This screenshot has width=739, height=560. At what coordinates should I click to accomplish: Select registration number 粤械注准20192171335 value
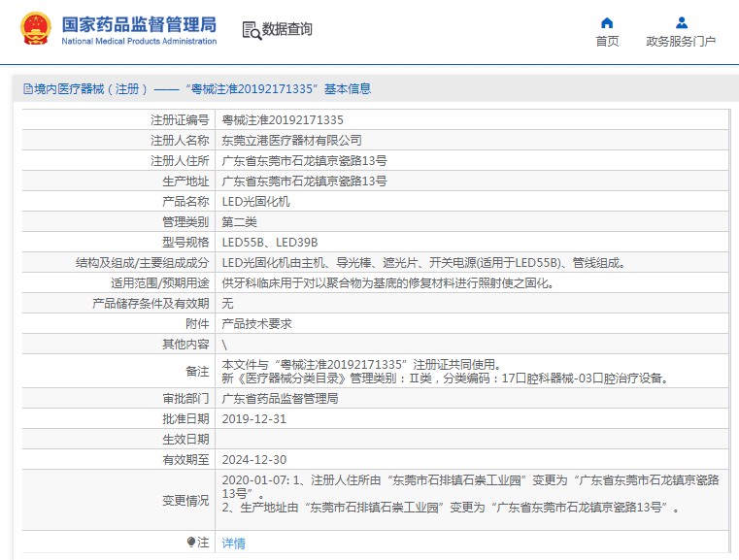tap(283, 120)
